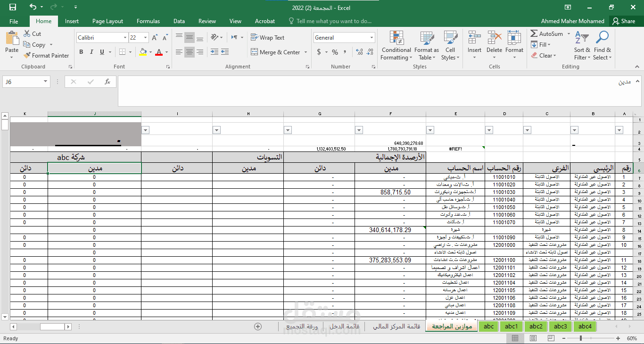Screen dimensions: 644x344
Task: Open the Merge & Center dropdown arrow
Action: tap(305, 52)
